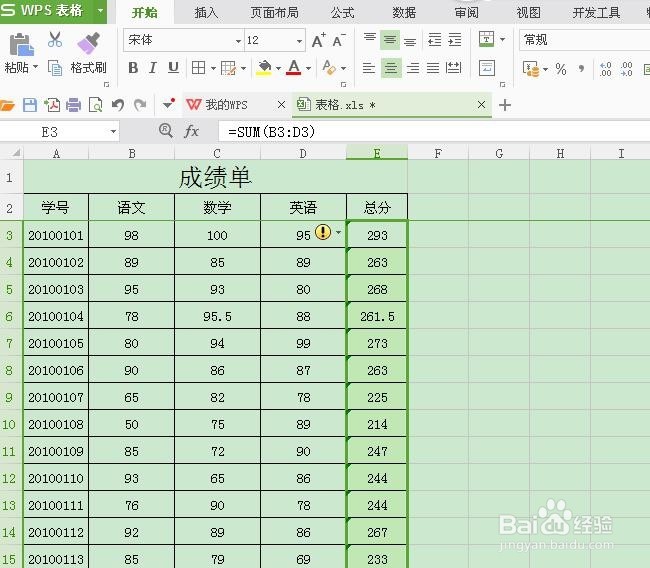Close the 表格.xls document tab
Screen dimensions: 650x568
(481, 104)
